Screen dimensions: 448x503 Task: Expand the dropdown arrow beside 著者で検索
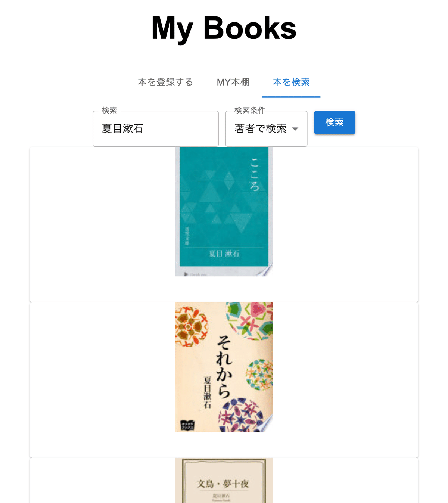tap(295, 129)
